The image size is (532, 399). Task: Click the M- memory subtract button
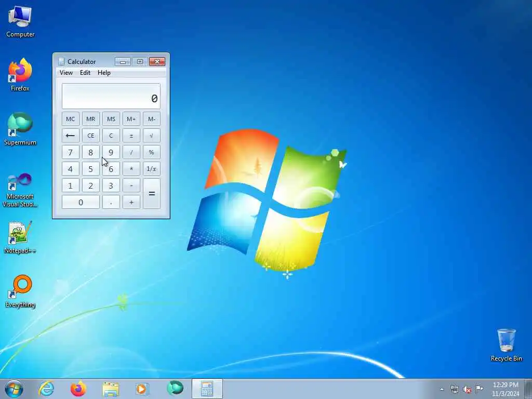(x=152, y=119)
